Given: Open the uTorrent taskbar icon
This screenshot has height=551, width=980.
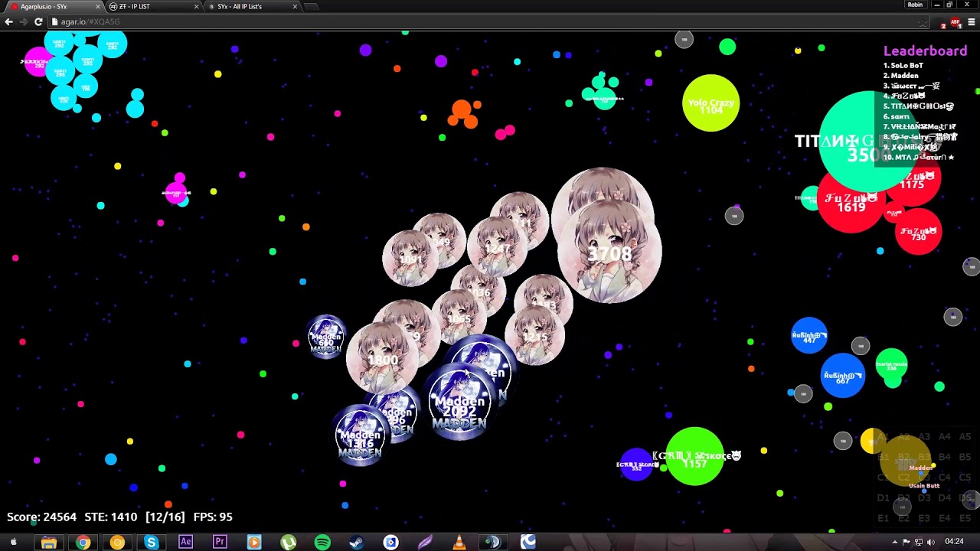Looking at the screenshot, I should click(x=288, y=542).
